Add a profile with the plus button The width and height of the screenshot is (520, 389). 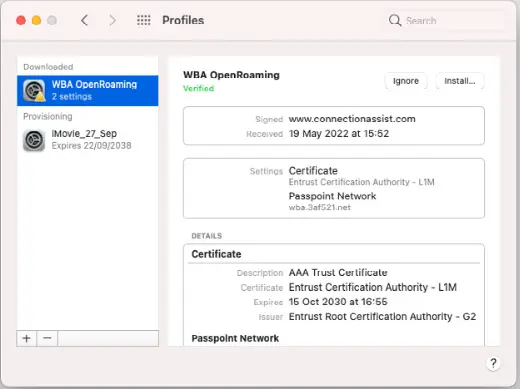tap(27, 338)
